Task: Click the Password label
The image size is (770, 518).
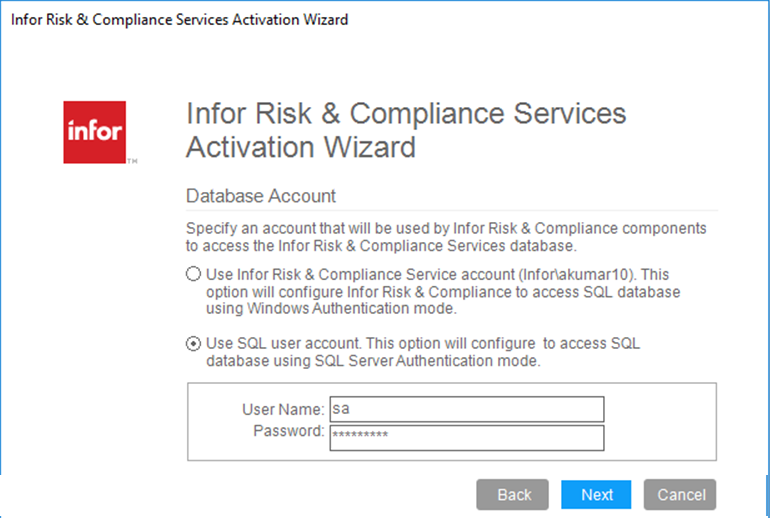Action: click(290, 432)
